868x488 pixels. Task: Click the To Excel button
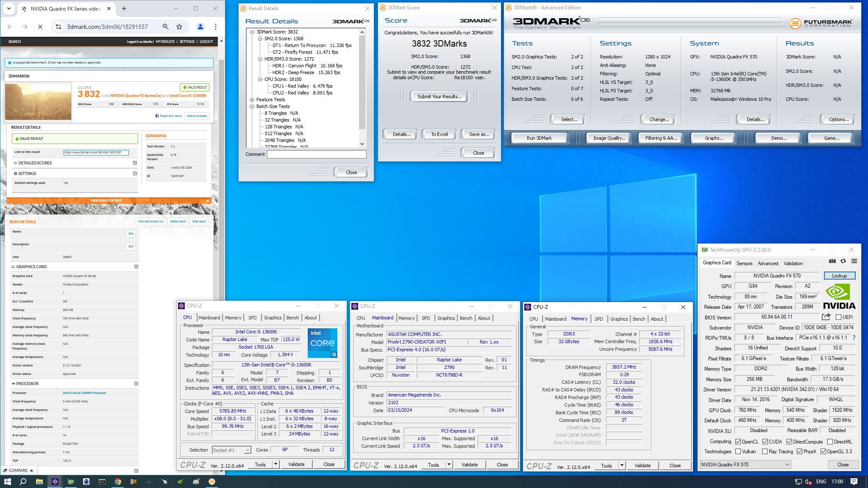pos(440,134)
